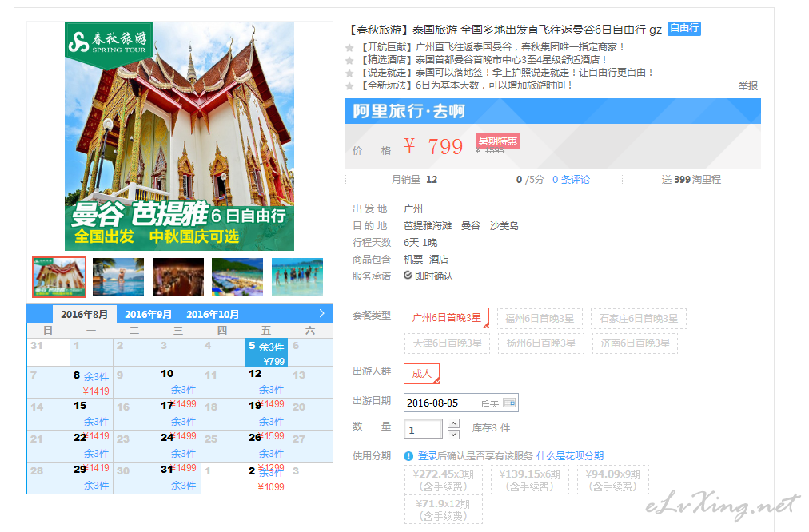
Task: Pick August 17 date cell ¥1499
Action: click(x=178, y=414)
